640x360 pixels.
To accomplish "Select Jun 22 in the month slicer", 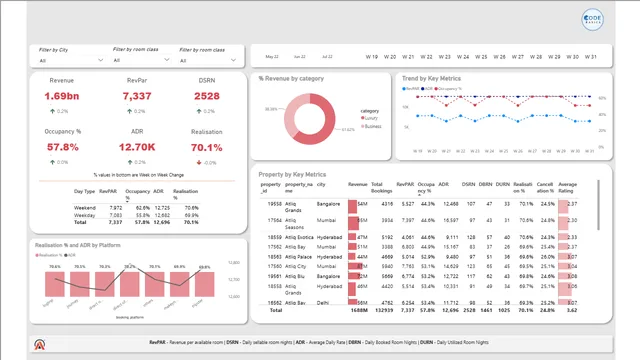I will point(300,57).
